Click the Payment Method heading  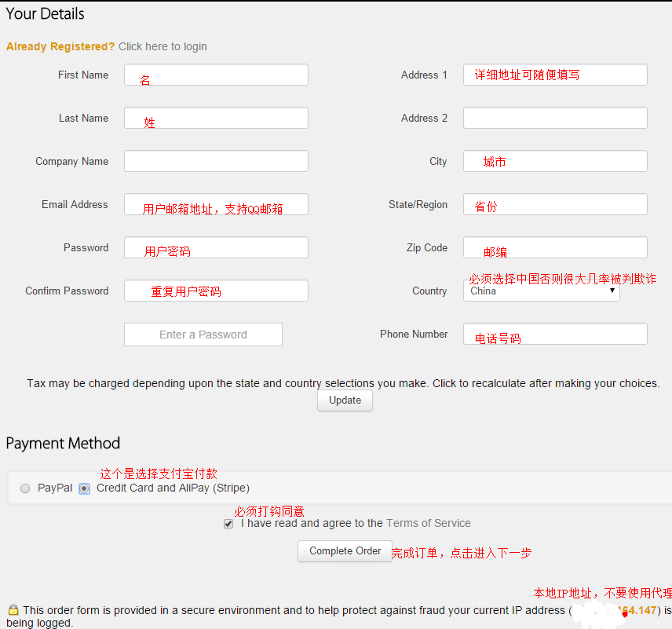pos(63,443)
